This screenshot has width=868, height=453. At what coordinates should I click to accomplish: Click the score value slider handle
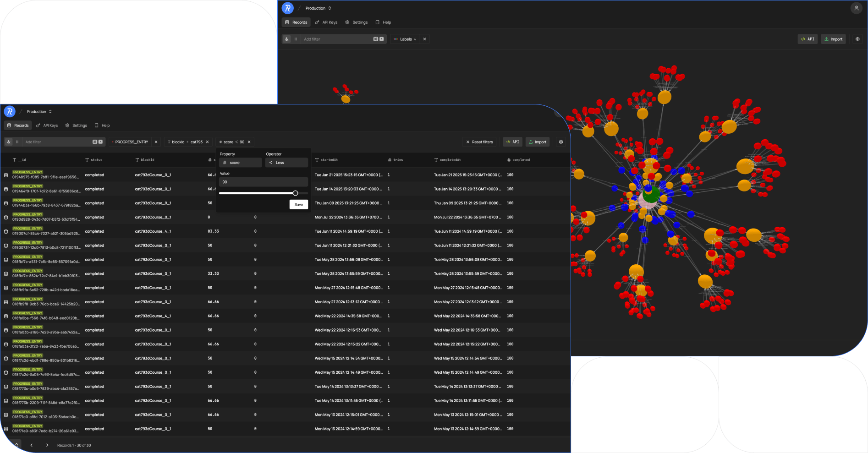296,193
